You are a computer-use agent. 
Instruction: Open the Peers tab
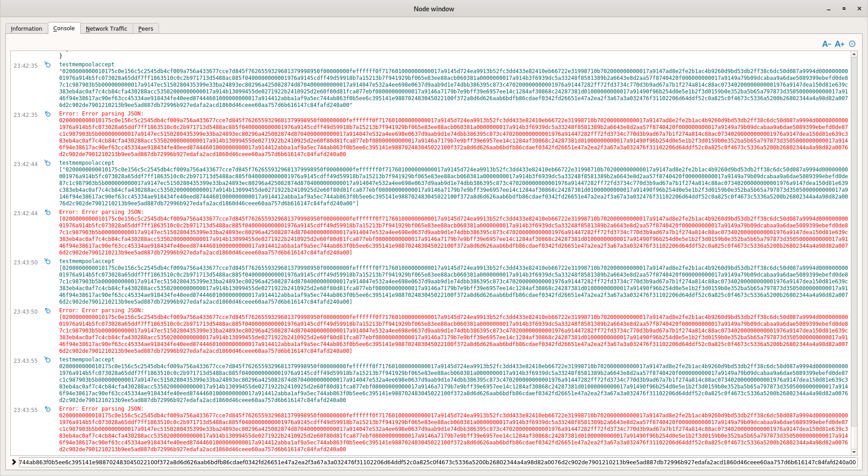click(x=145, y=28)
